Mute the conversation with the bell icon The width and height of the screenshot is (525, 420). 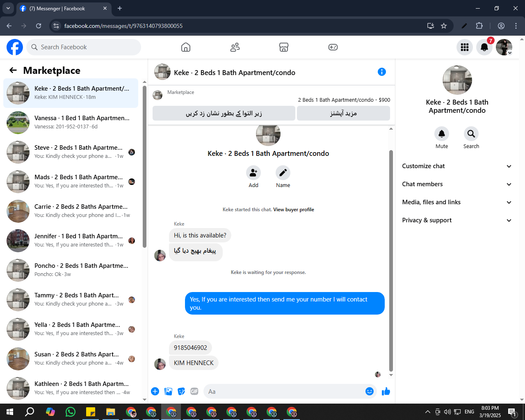(x=442, y=134)
